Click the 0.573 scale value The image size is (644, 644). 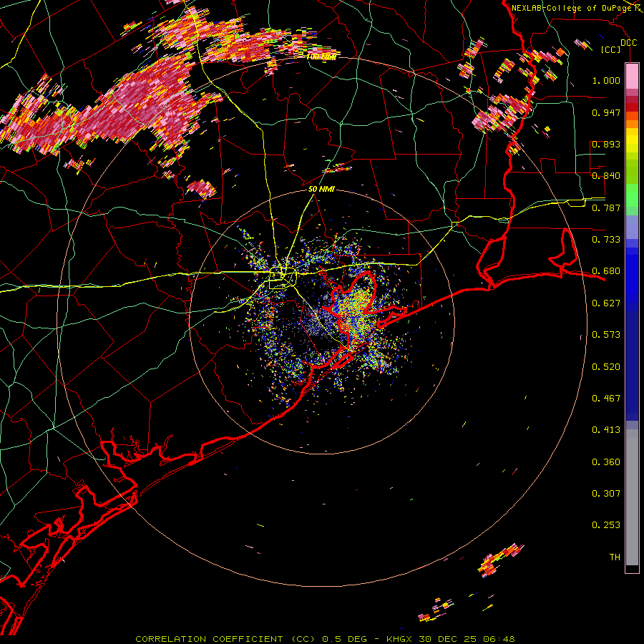coord(606,335)
